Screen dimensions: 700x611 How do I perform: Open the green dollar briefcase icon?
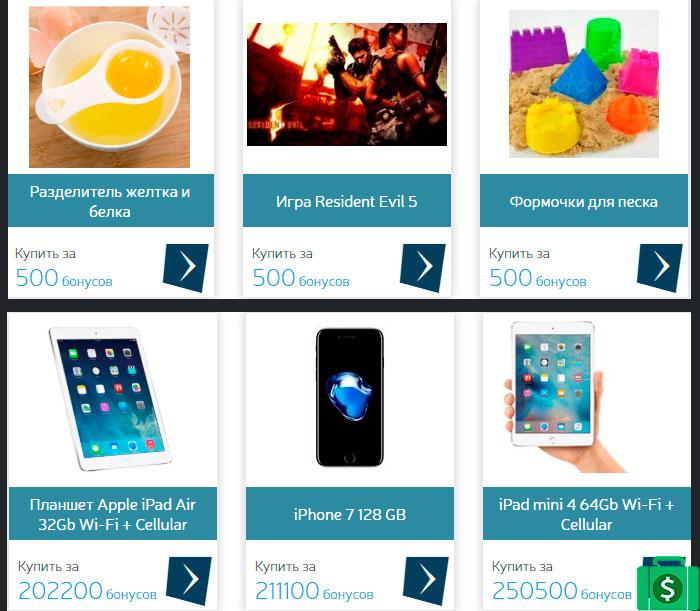(668, 585)
